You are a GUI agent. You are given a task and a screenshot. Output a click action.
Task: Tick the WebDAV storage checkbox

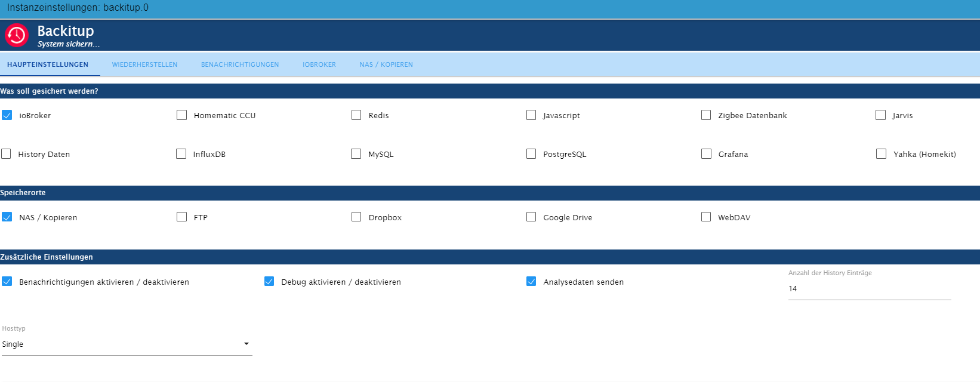(x=706, y=217)
